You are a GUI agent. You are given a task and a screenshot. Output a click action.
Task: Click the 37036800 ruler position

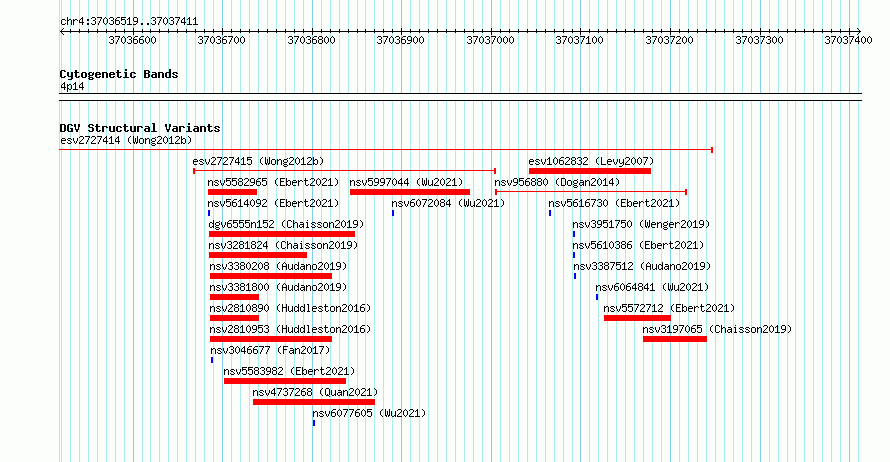click(x=311, y=40)
